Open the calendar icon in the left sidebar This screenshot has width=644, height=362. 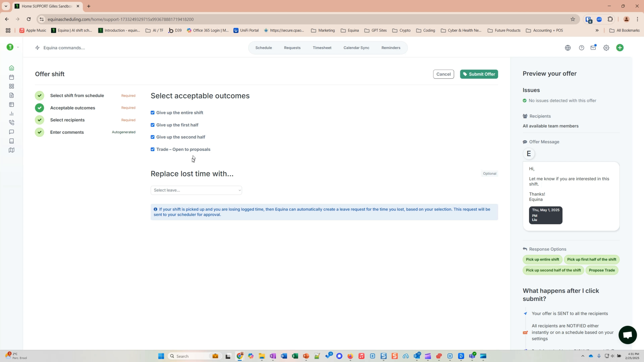(x=12, y=77)
